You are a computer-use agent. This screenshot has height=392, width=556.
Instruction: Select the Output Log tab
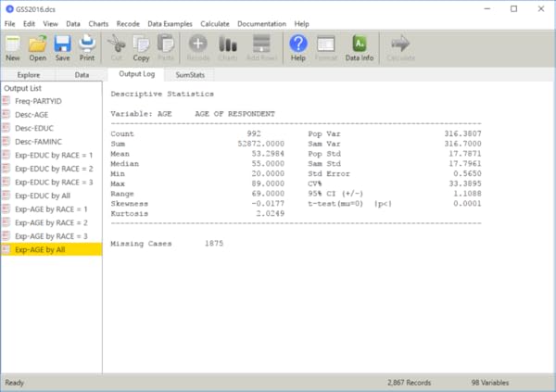point(136,74)
